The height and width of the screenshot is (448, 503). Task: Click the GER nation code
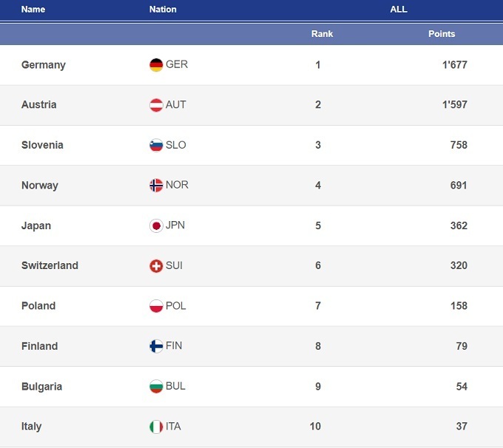tap(177, 65)
